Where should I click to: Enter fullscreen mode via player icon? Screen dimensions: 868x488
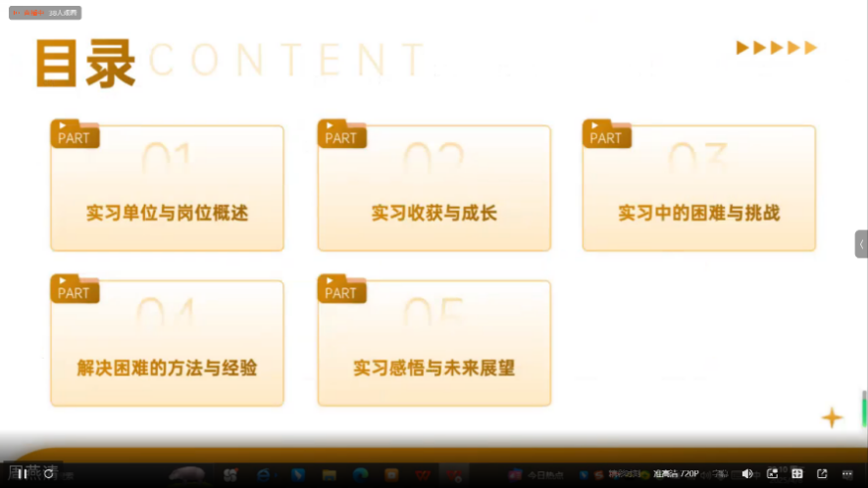click(797, 473)
